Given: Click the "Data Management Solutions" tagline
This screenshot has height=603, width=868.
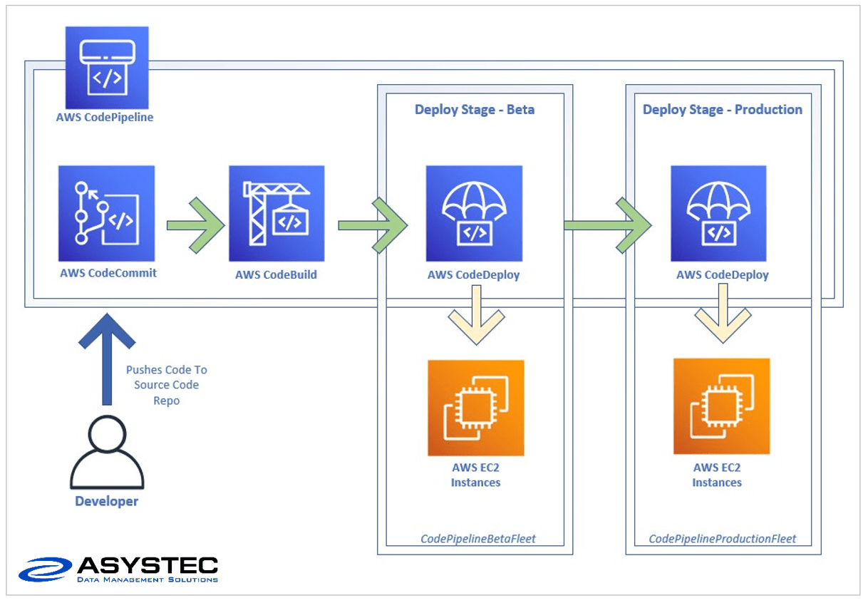Looking at the screenshot, I should pyautogui.click(x=148, y=579).
